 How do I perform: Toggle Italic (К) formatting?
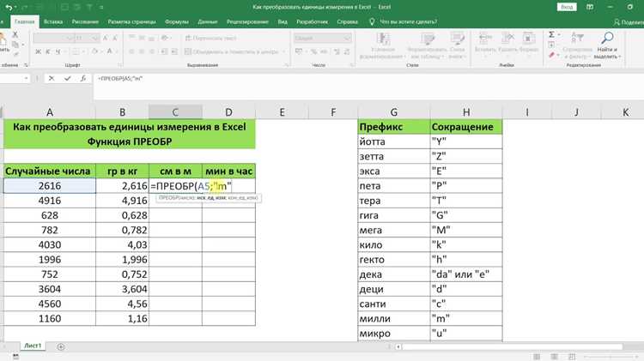[x=47, y=51]
